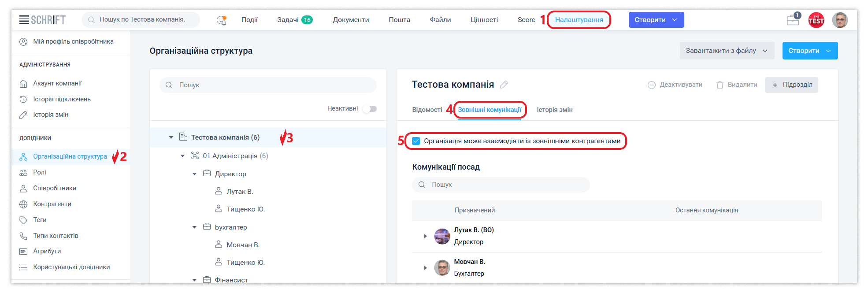Click the user avatar in top right
This screenshot has height=293, width=868.
[840, 20]
